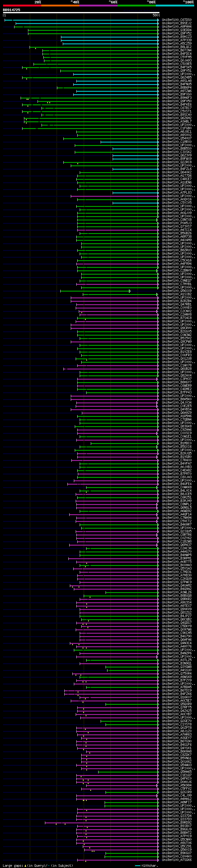Click the red ~20% identity legend segment
This screenshot has width=197, height=868.
tap(22, 6)
